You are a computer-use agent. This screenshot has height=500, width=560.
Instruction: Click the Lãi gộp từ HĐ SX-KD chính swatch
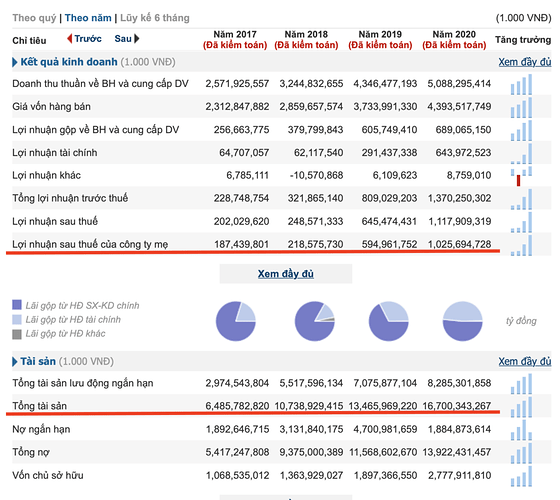tap(17, 305)
